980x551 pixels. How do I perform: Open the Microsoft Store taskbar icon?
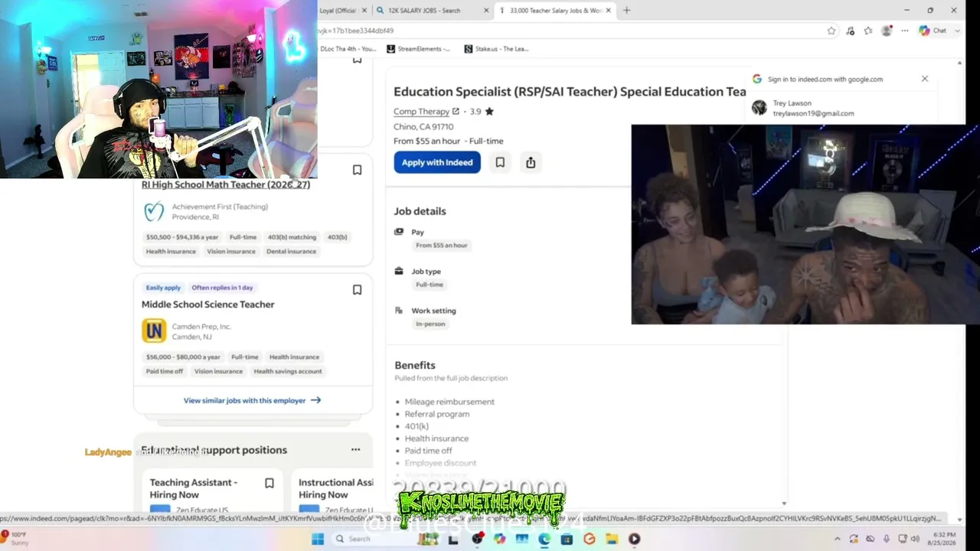click(x=567, y=539)
